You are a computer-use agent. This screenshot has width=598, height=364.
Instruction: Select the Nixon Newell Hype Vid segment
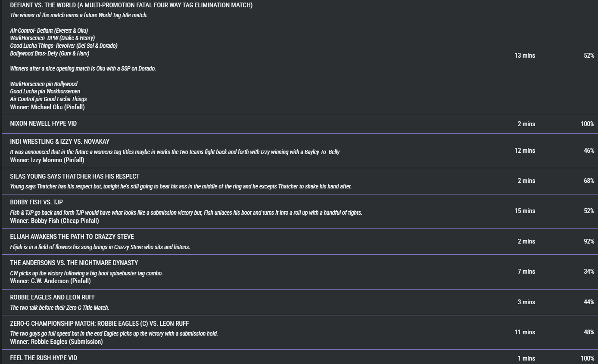(x=44, y=123)
